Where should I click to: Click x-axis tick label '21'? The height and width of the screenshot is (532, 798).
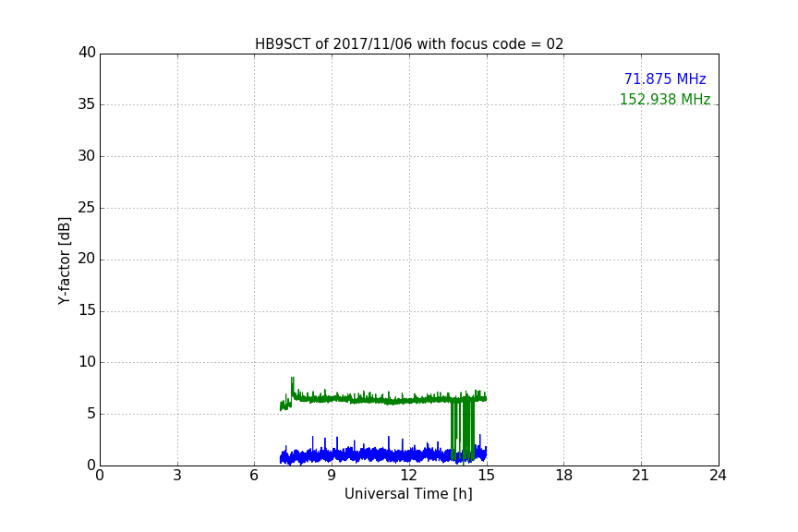point(641,476)
